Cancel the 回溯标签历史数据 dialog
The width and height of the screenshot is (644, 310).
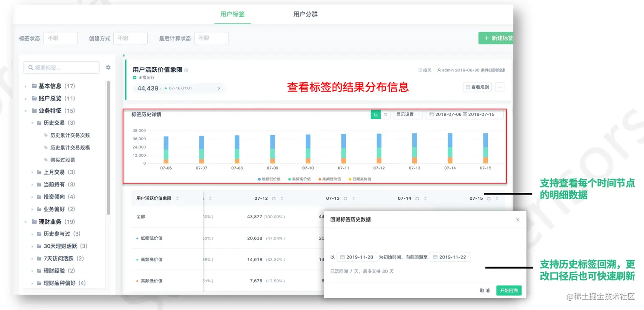click(485, 290)
